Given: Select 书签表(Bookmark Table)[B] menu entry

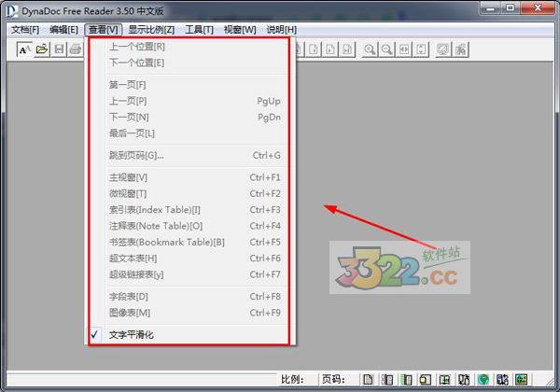Looking at the screenshot, I should point(189,242).
